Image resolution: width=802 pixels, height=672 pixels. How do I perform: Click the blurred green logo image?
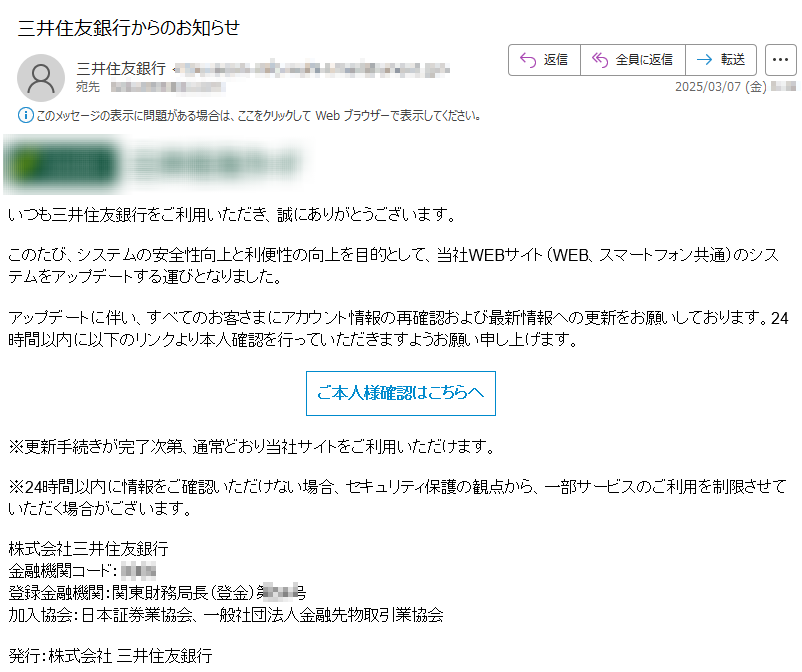click(152, 164)
